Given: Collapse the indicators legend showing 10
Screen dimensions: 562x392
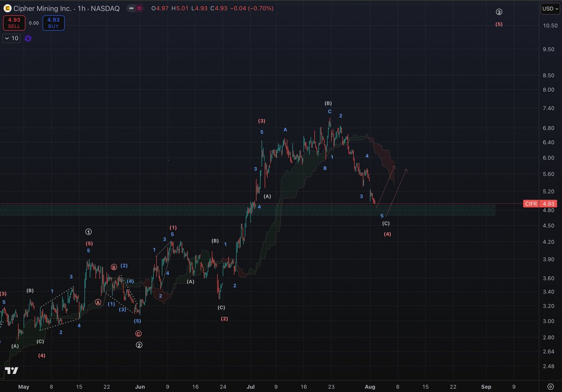Looking at the screenshot, I should pos(12,38).
